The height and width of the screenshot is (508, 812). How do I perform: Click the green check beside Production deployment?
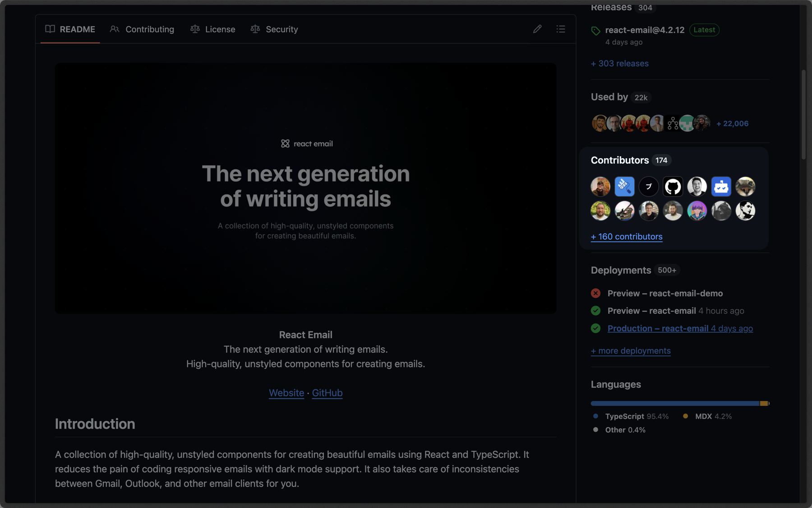click(595, 328)
